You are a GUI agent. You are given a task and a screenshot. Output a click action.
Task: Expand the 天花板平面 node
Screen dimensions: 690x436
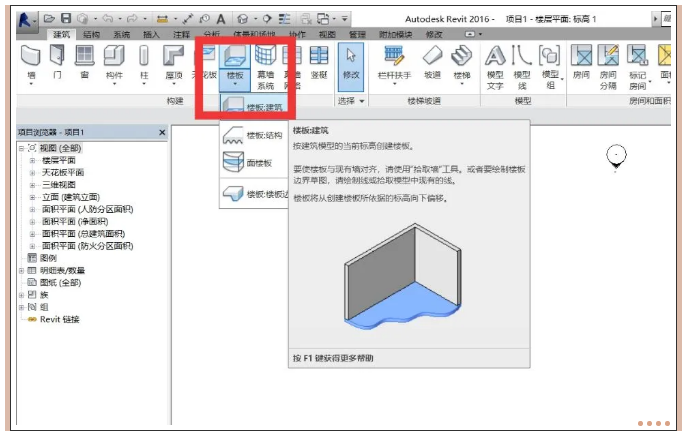pos(32,173)
